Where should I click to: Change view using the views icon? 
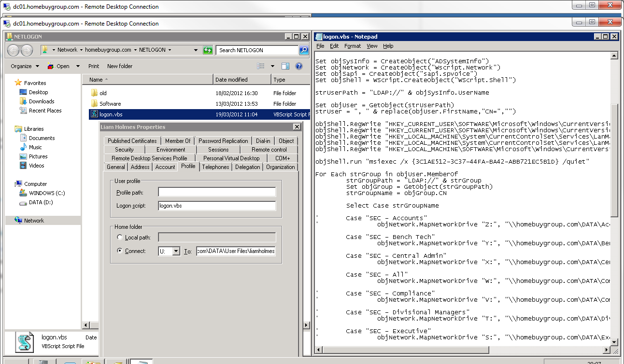pos(261,66)
